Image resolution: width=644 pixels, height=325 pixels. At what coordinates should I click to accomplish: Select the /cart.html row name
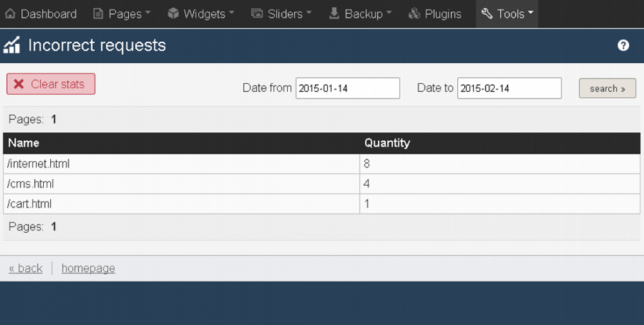[29, 204]
